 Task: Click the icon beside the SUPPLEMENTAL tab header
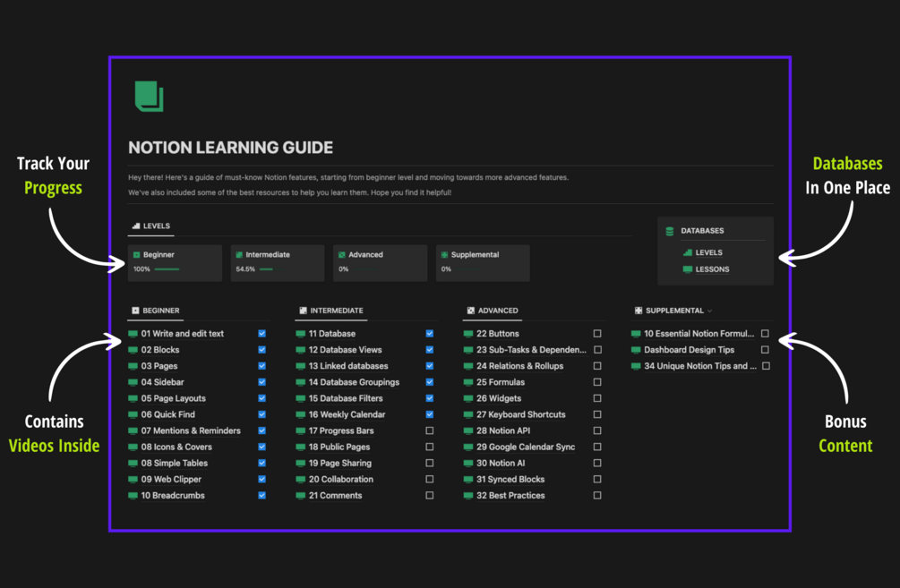639,311
